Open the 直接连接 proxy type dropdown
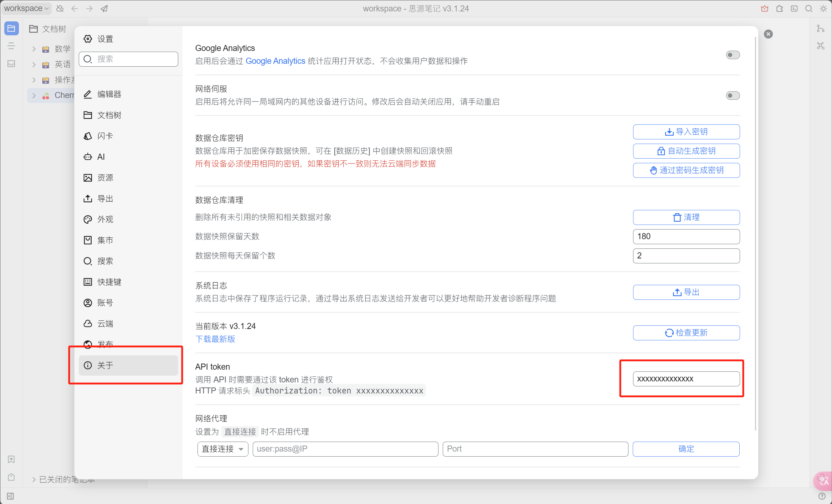This screenshot has width=832, height=504. (x=223, y=449)
